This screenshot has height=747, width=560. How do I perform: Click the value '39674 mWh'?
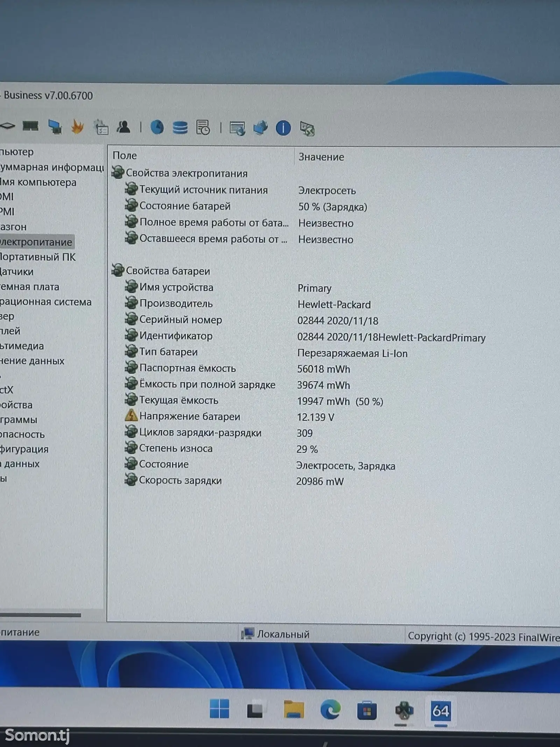[x=323, y=385]
